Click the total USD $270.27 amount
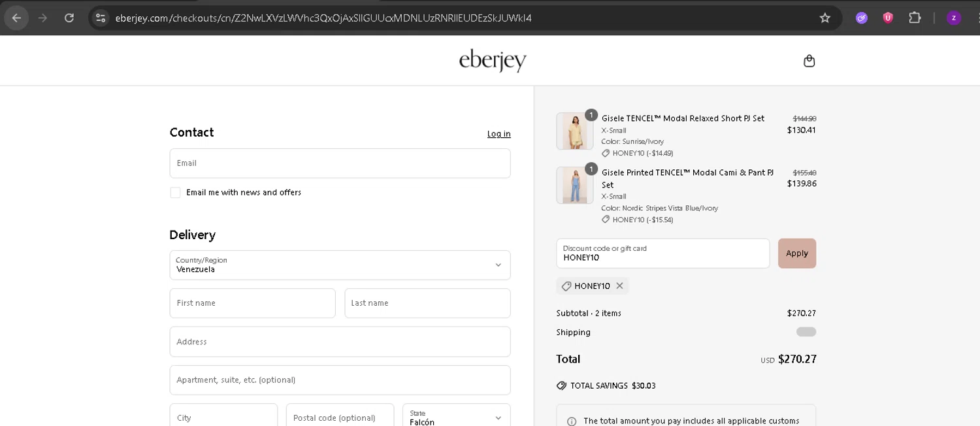 (789, 359)
